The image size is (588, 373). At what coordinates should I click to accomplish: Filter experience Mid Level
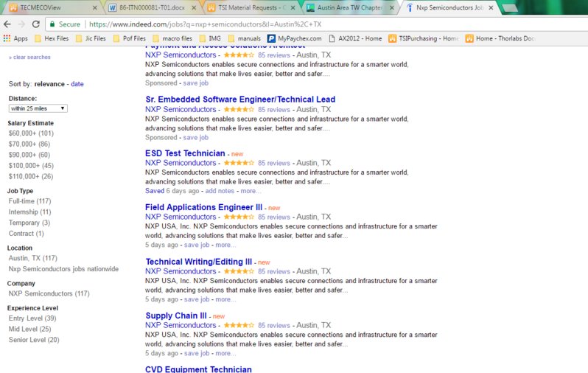pos(29,329)
